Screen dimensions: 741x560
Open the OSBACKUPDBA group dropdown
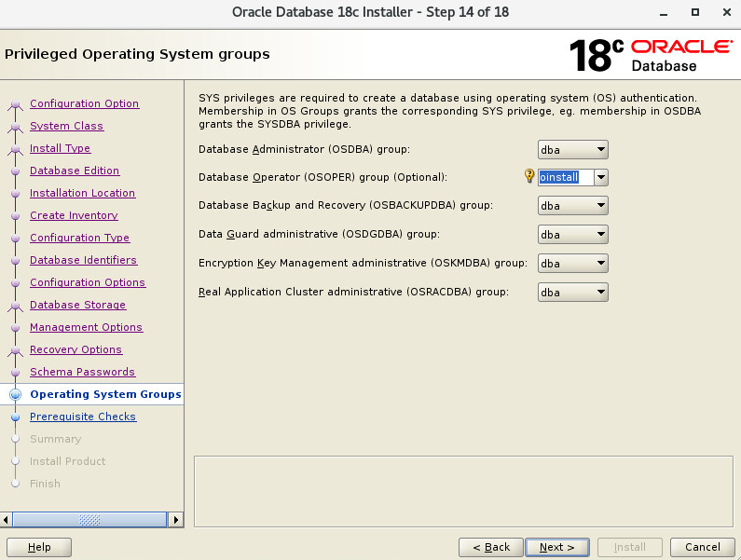[573, 206]
